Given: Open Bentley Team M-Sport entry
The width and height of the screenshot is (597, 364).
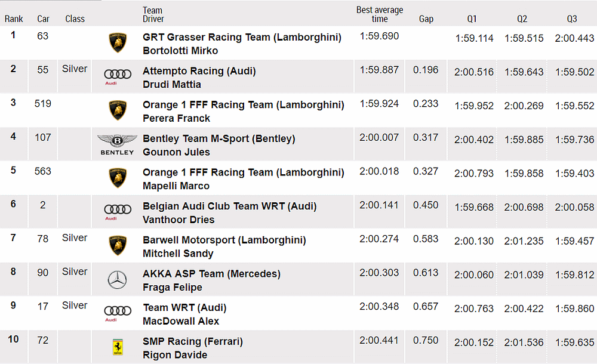Looking at the screenshot, I should point(219,138).
